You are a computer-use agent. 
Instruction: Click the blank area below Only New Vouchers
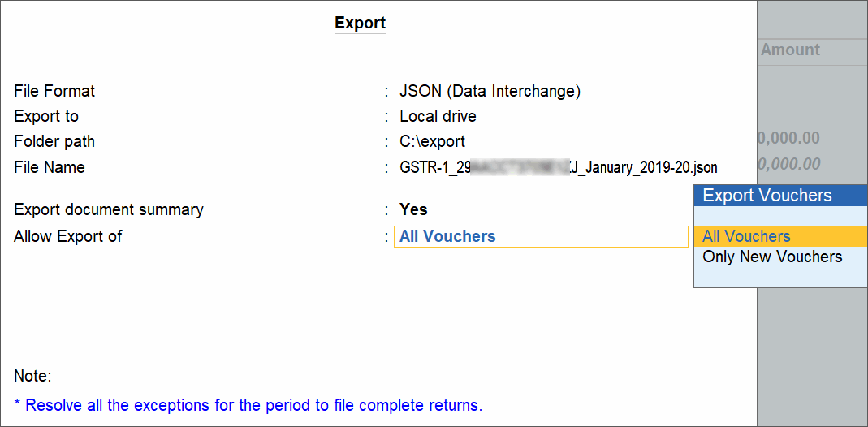tap(780, 277)
